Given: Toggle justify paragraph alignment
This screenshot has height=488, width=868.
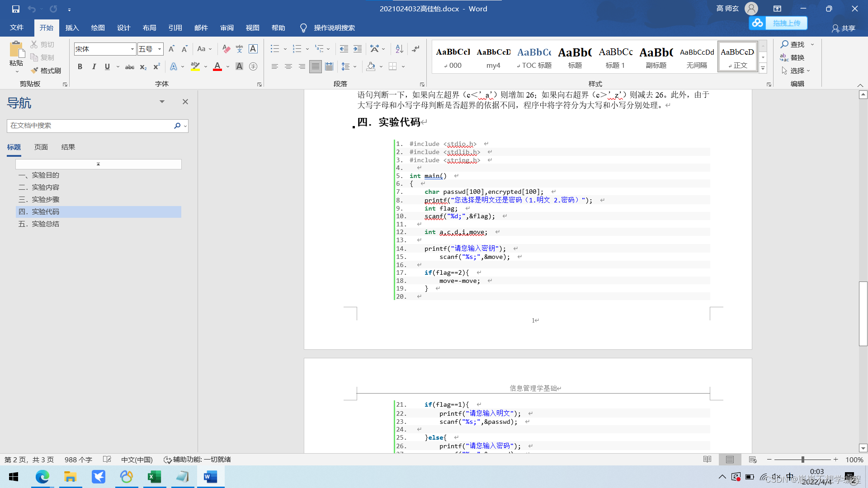Looking at the screenshot, I should 316,67.
